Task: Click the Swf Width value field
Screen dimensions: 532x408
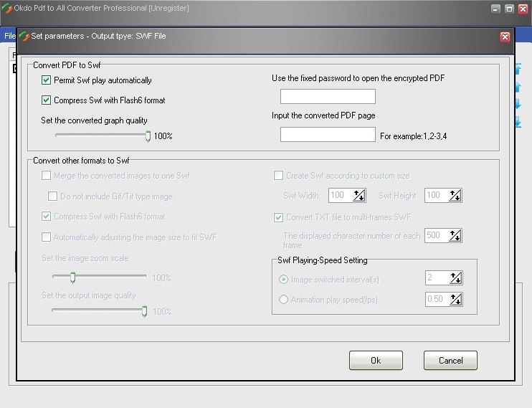Action: click(x=341, y=195)
